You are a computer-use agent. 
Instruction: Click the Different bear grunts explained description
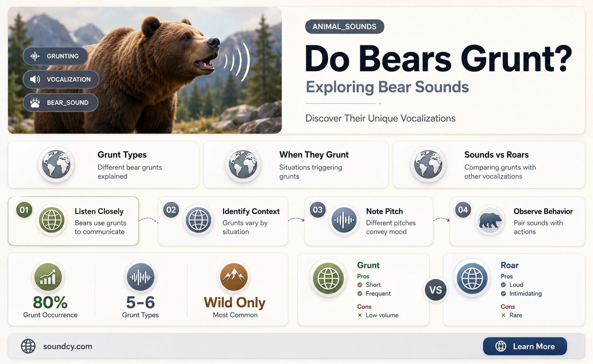[x=130, y=172]
